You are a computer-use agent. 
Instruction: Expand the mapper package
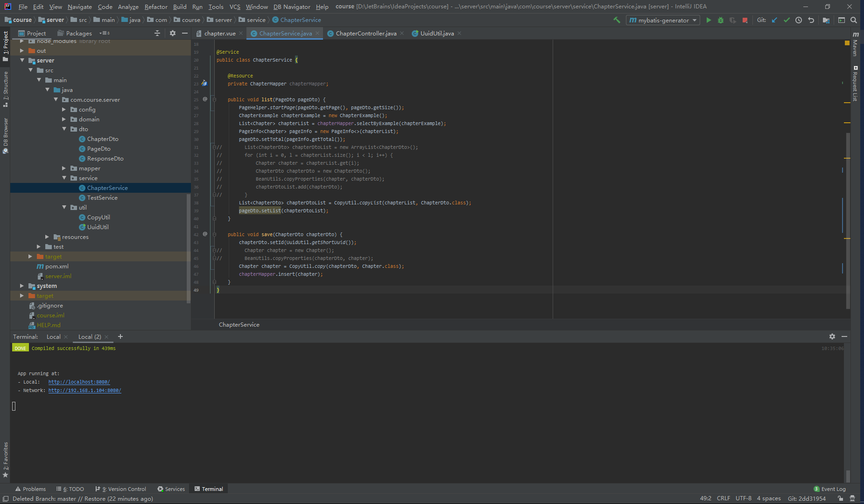[x=64, y=168]
